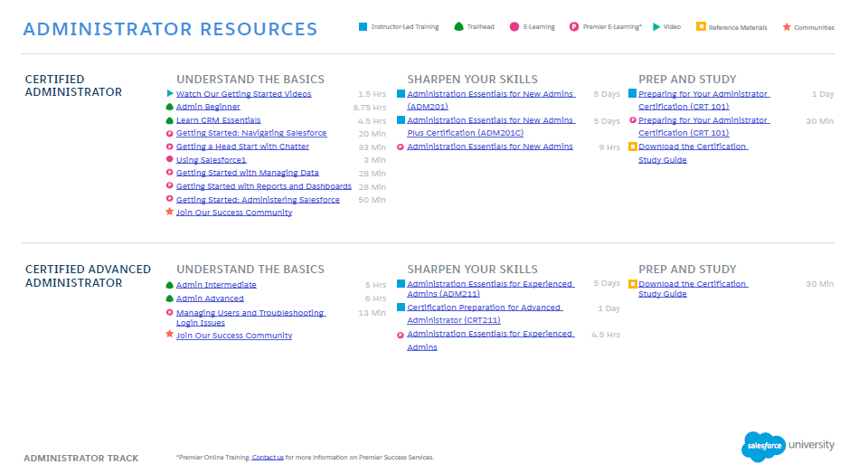This screenshot has height=474, width=868.
Task: Open the Admin Beginner link
Action: click(208, 107)
